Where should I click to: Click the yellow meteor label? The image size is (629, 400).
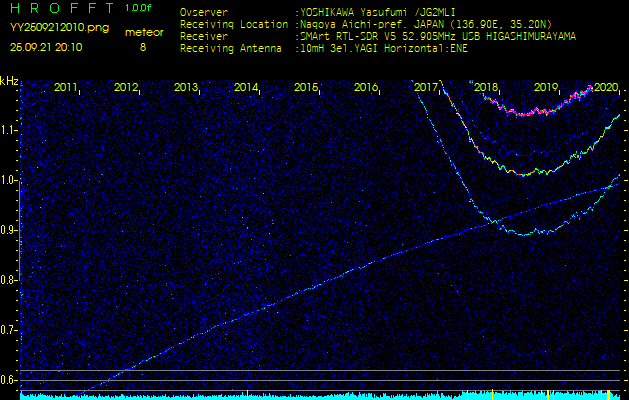click(x=142, y=32)
